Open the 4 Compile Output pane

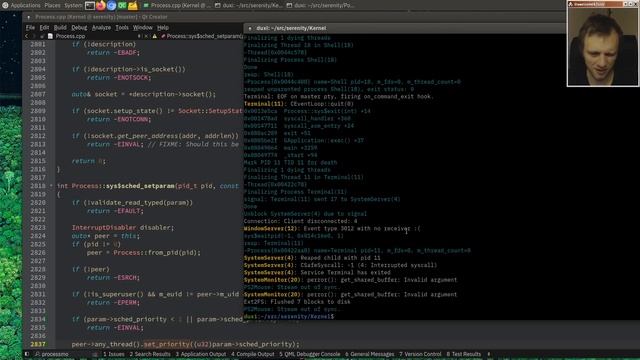(x=253, y=354)
